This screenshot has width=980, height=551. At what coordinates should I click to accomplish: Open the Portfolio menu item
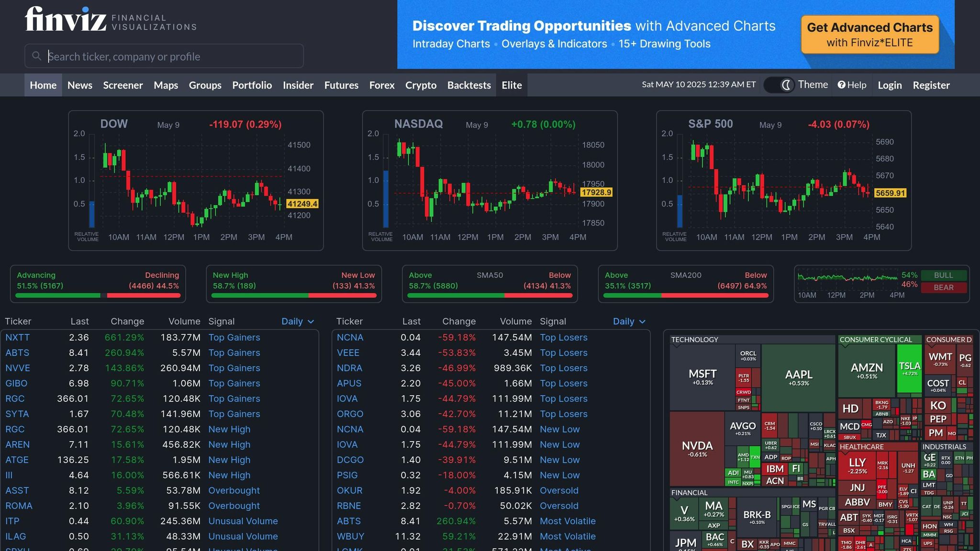pos(252,85)
